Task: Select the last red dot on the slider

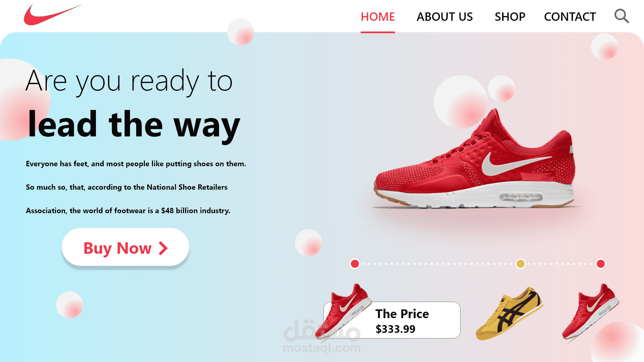Action: 601,264
